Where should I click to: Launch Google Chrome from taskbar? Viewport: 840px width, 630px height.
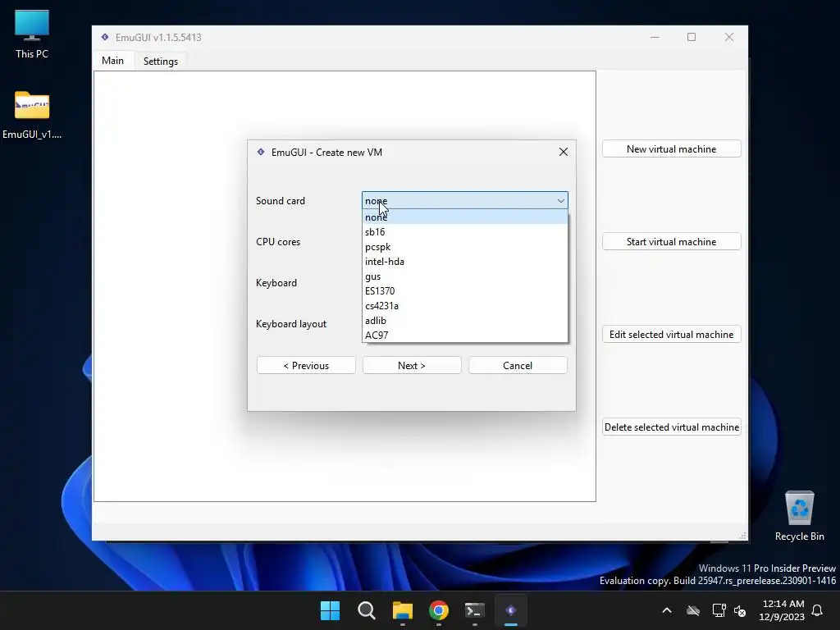(x=439, y=610)
